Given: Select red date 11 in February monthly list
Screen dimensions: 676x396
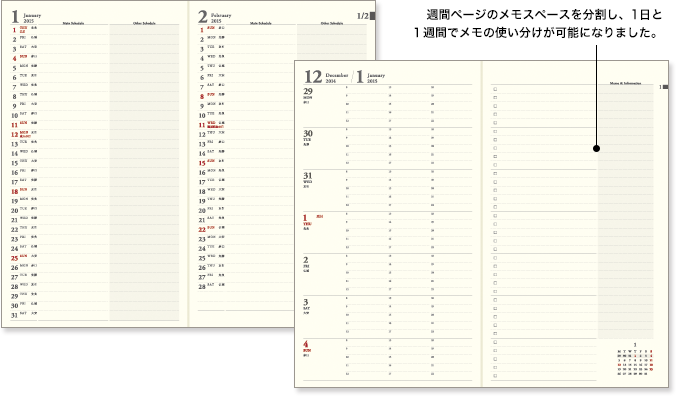Looking at the screenshot, I should click(202, 125).
